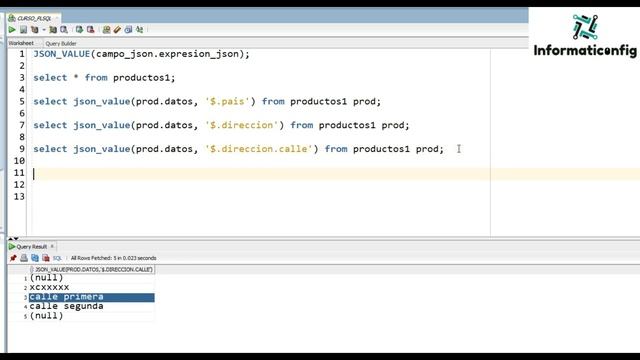Select the Worksheet sub-tab
640x360 pixels.
(21, 43)
